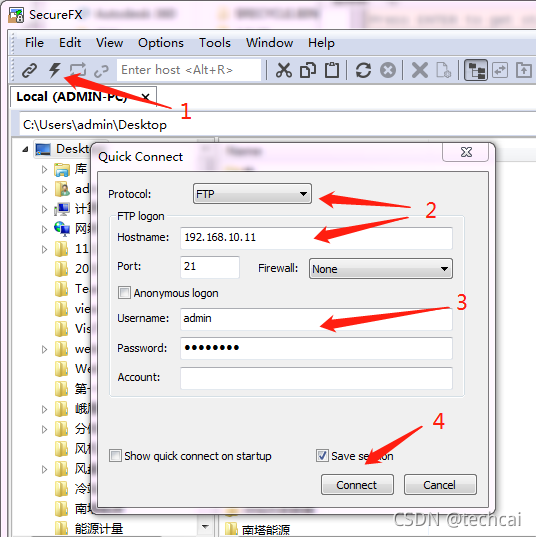Click the Paste clipboard icon
536x537 pixels.
(332, 70)
